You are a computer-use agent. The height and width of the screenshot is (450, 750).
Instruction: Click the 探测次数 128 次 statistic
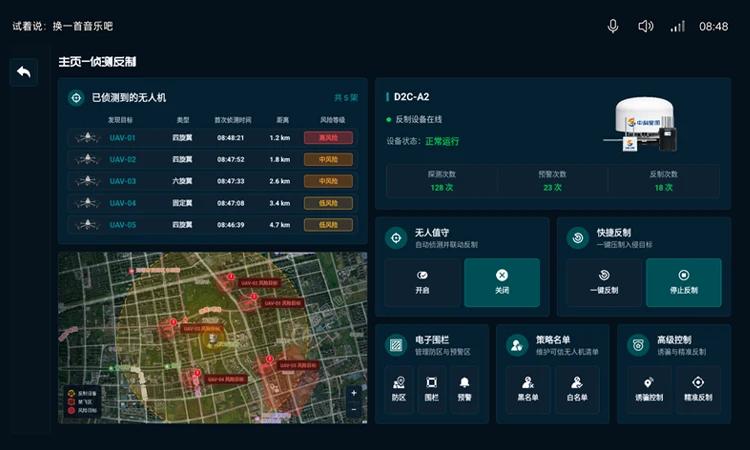pyautogui.click(x=441, y=181)
